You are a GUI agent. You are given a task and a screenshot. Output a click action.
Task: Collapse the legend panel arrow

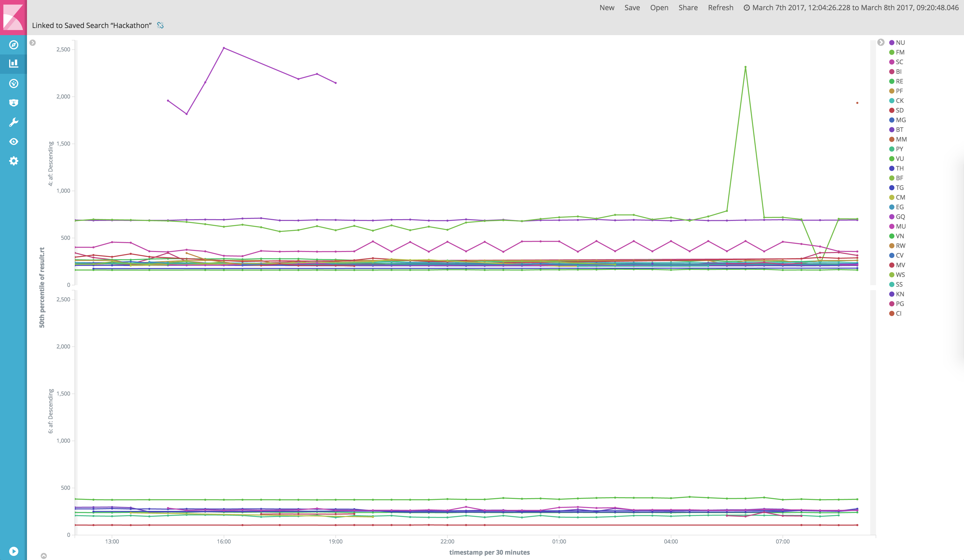(881, 42)
